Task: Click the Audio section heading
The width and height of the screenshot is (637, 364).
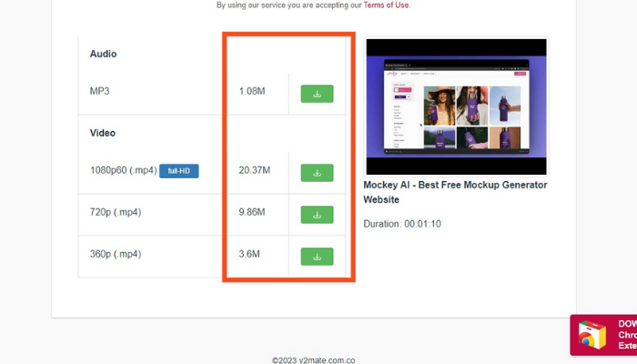Action: pos(103,54)
